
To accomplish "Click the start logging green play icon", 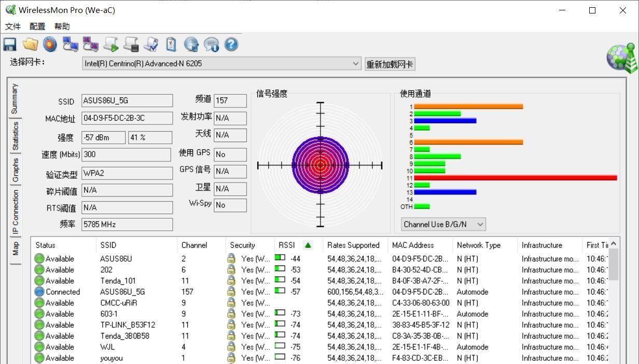I will [x=111, y=45].
